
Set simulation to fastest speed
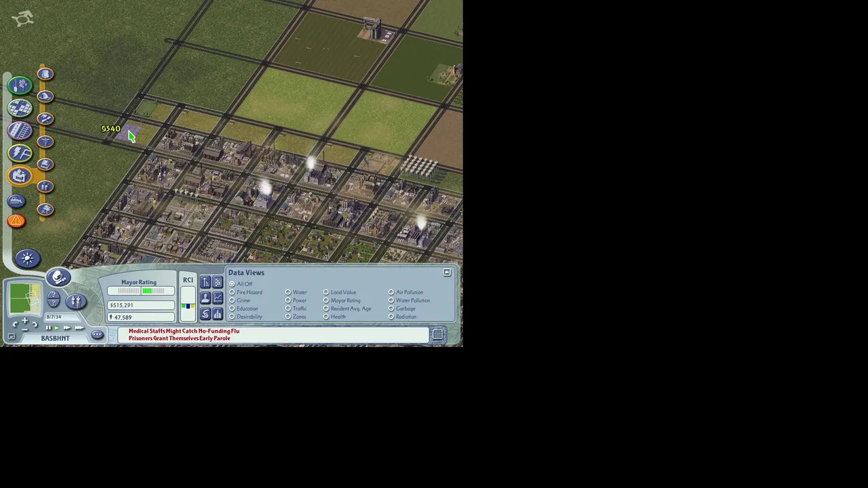[79, 328]
